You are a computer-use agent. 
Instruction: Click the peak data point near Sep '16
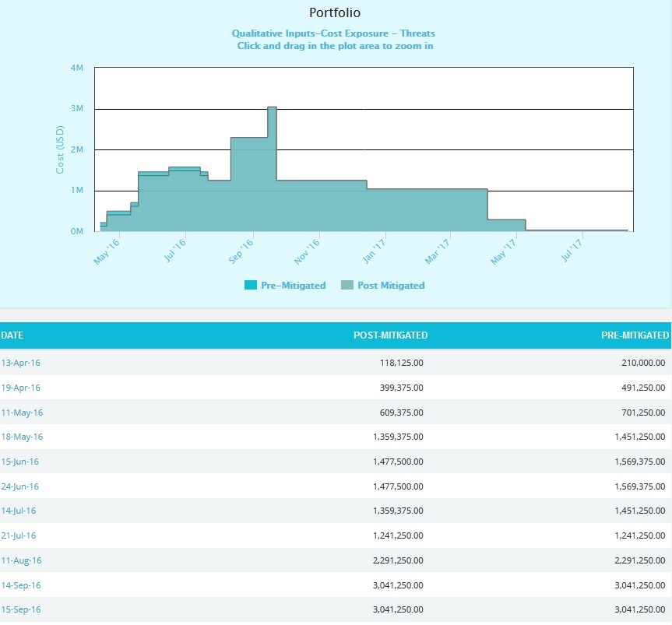271,107
